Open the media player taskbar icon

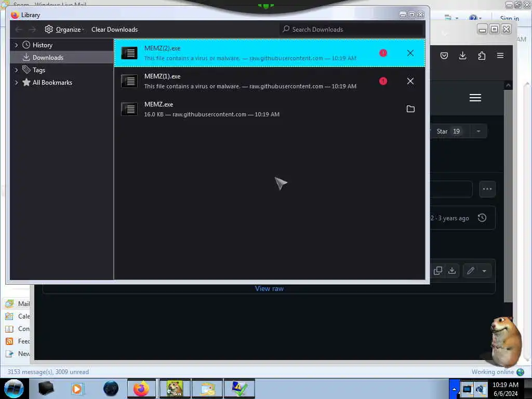[x=77, y=389]
